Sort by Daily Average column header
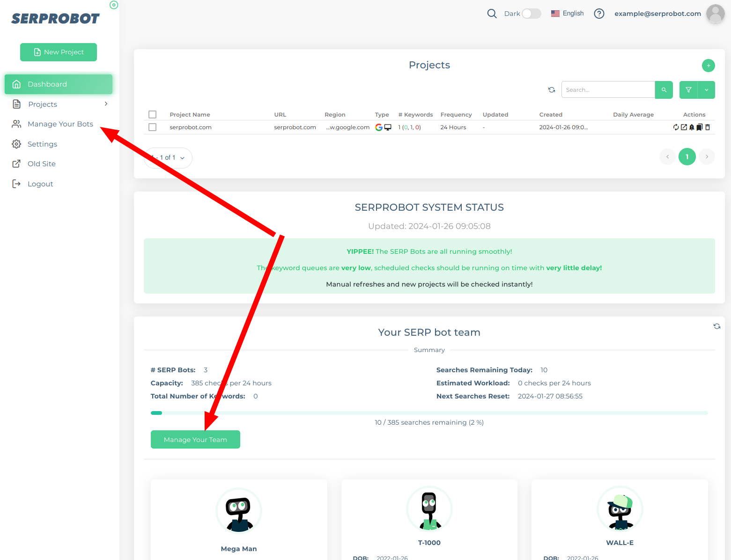This screenshot has width=731, height=560. tap(633, 115)
